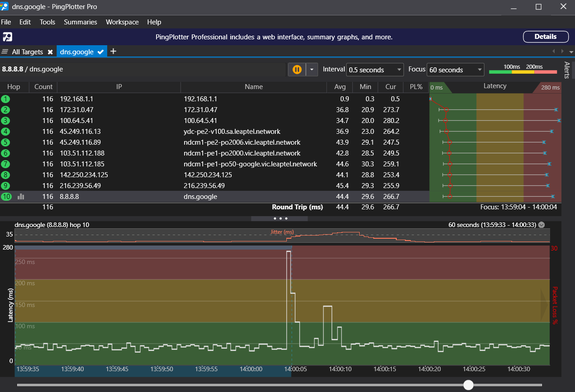Select the dns.google hop 10 name
The width and height of the screenshot is (575, 392).
pos(200,197)
